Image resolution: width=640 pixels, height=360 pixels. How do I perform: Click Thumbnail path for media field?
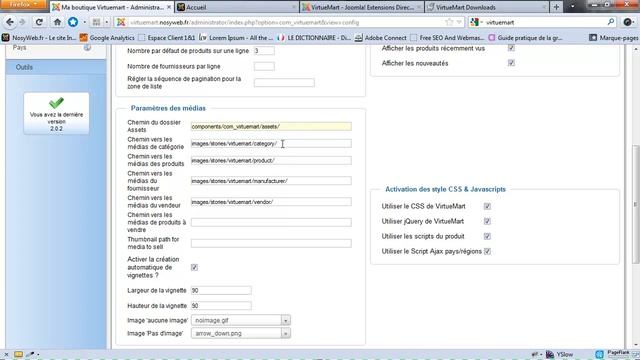[x=271, y=243]
